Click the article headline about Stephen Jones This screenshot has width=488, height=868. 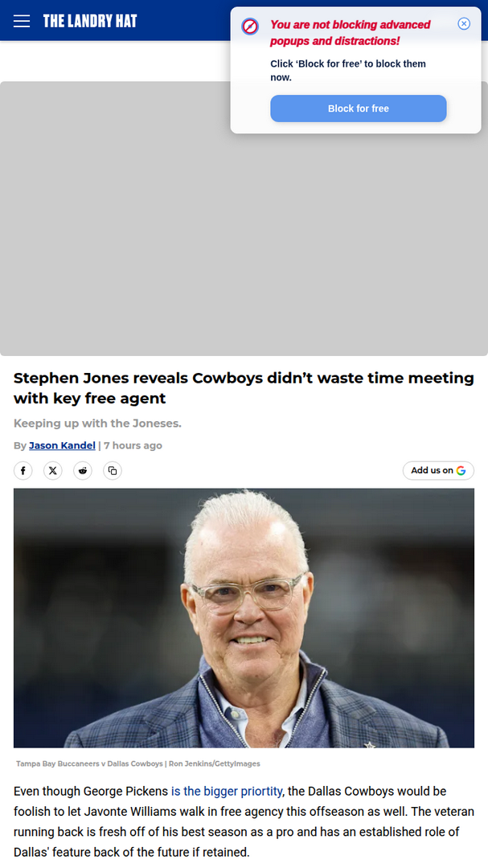point(244,388)
